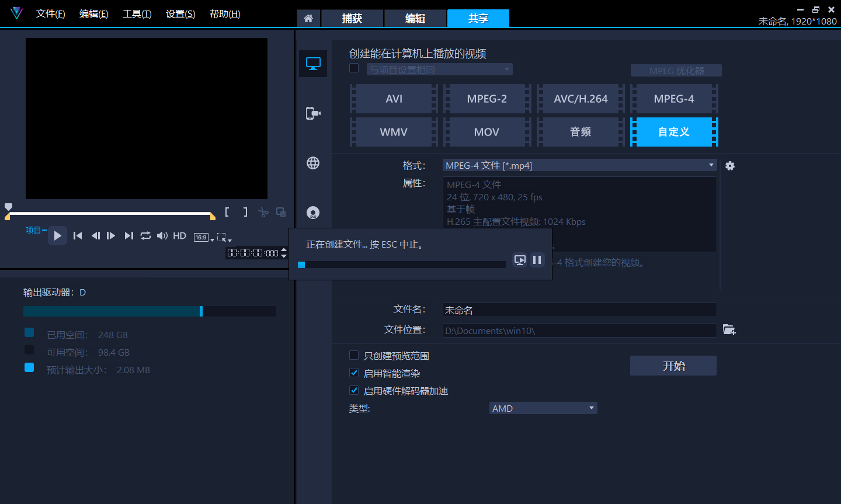
Task: Open the 与项目设置相同 dropdown
Action: (x=440, y=69)
